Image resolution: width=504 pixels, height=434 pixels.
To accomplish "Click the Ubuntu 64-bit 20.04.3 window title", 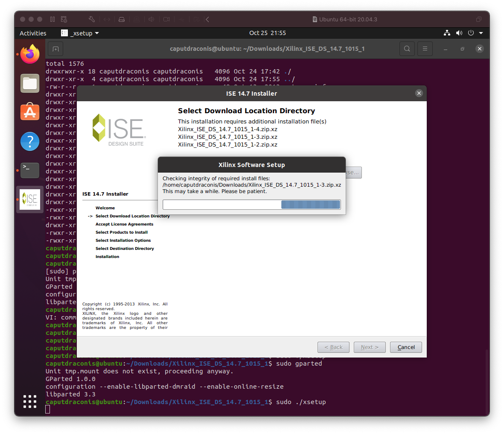I will click(x=348, y=19).
